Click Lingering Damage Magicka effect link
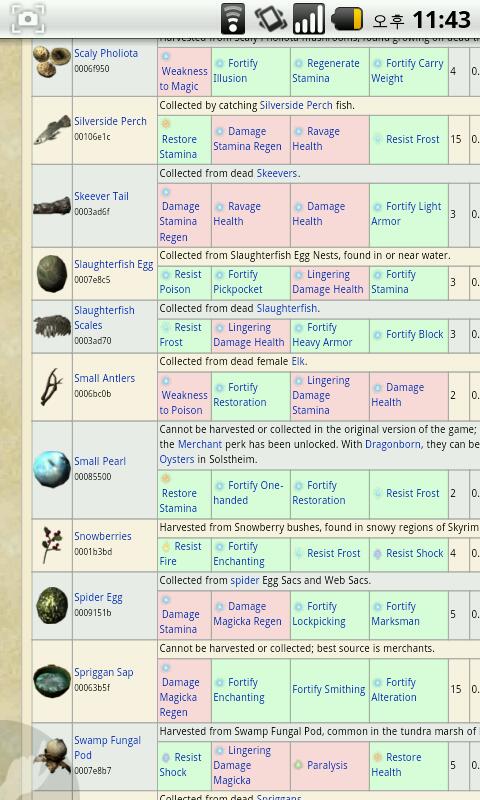Viewport: 480px width, 800px height. point(242,765)
